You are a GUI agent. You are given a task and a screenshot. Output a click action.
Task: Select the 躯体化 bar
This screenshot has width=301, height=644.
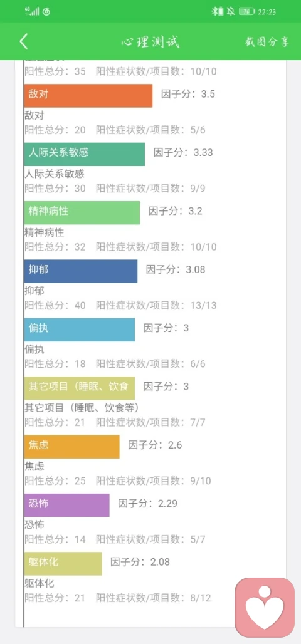tap(63, 564)
